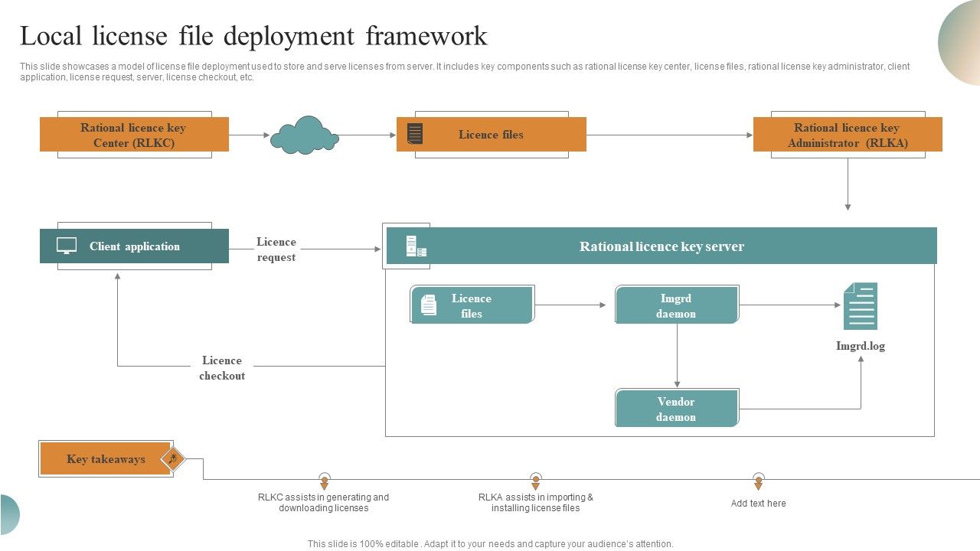The width and height of the screenshot is (980, 551).
Task: Click the diamond badge next to Key takeaways
Action: (x=172, y=458)
